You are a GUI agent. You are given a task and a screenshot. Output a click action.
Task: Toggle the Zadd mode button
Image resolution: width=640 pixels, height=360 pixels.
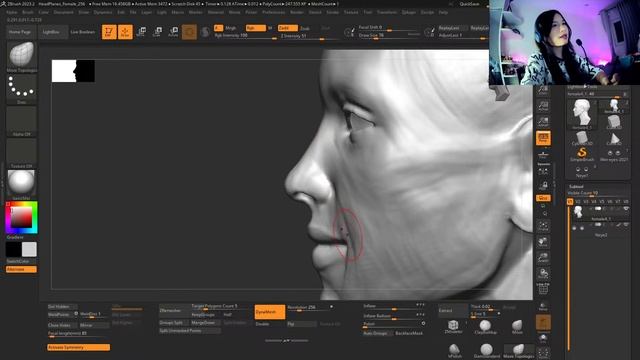point(287,28)
